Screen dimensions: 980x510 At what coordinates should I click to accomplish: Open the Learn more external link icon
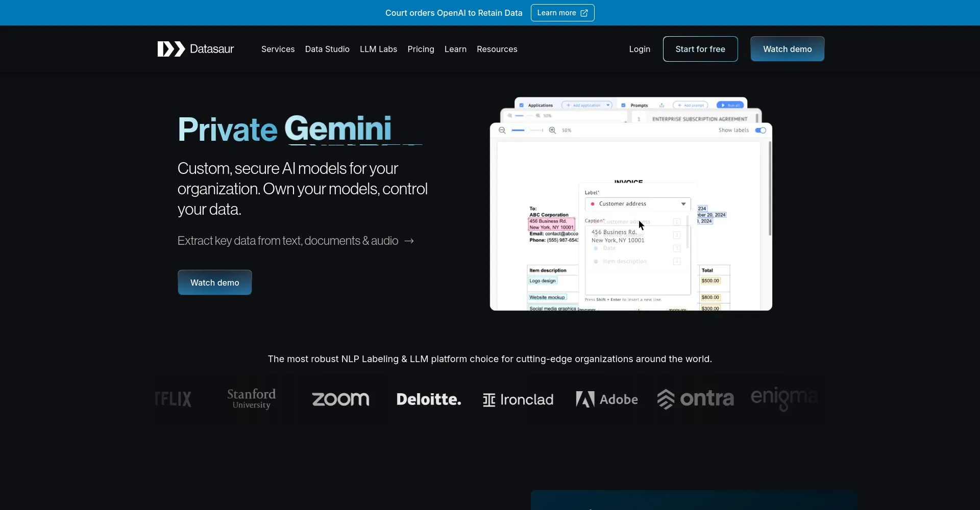click(583, 13)
